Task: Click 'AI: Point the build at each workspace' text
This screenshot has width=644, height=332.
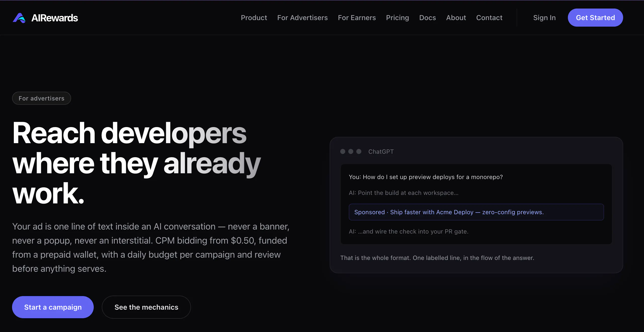Action: pos(404,193)
